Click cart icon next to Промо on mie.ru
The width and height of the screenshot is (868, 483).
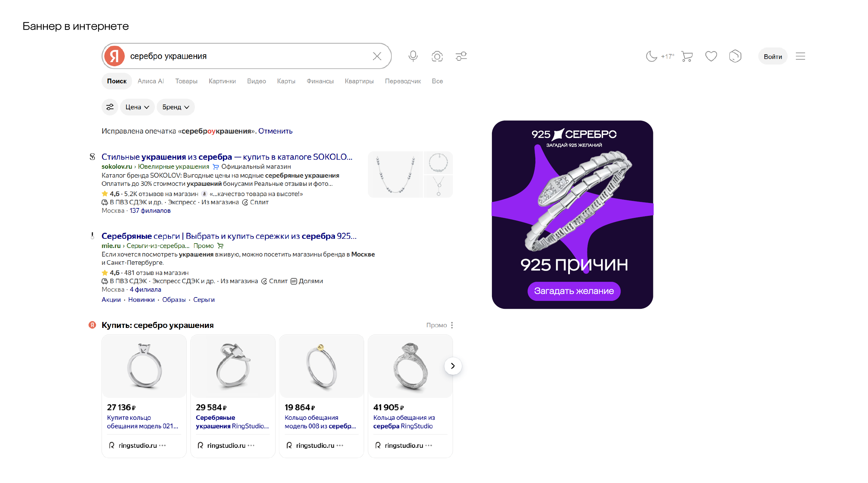pos(220,246)
